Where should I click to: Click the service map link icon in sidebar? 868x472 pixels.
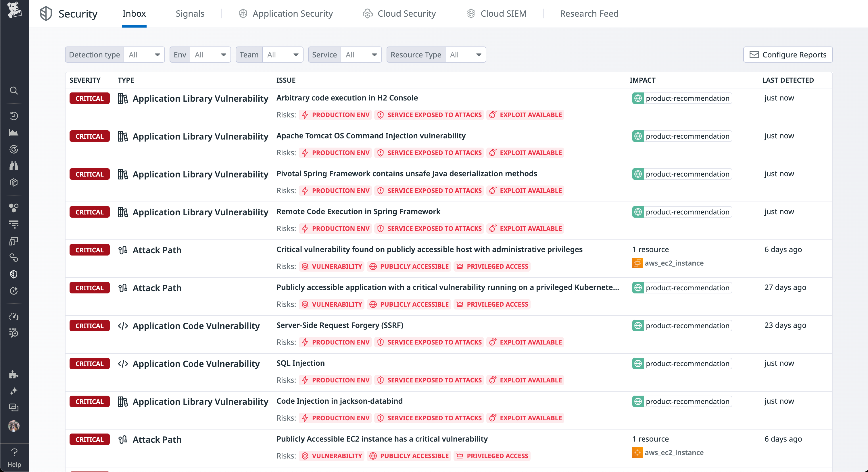pyautogui.click(x=14, y=258)
